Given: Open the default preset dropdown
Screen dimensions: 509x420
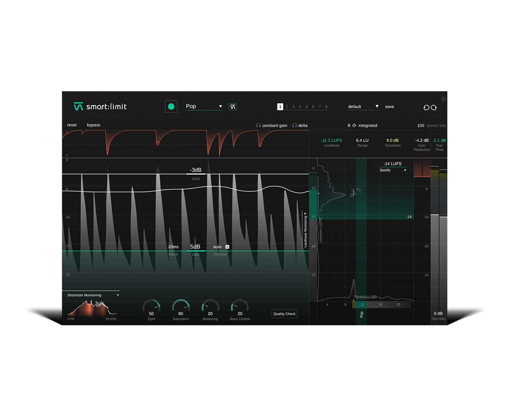Looking at the screenshot, I should tap(363, 107).
